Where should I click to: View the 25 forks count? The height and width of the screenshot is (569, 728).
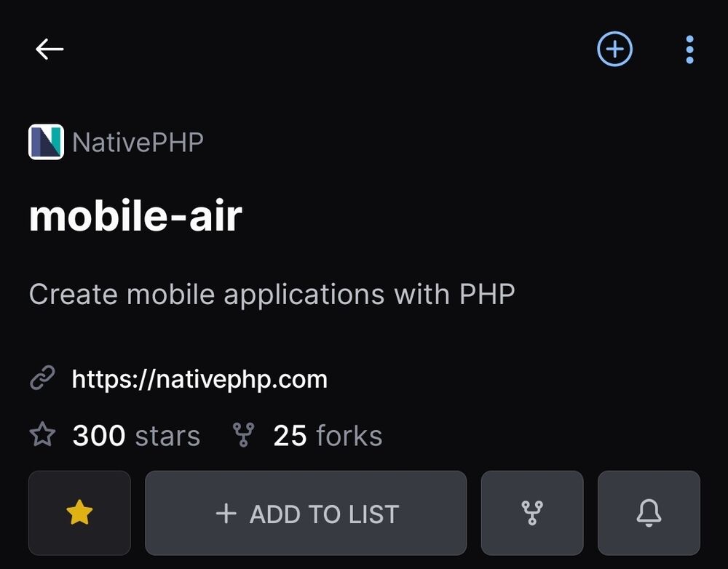tap(290, 436)
